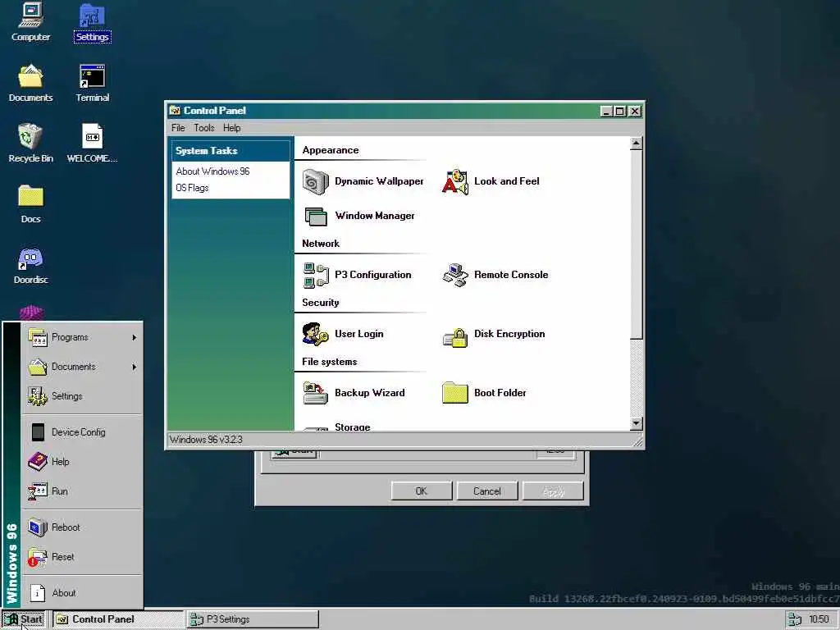Open Device Config from Start menu
This screenshot has height=630, width=840.
83,432
